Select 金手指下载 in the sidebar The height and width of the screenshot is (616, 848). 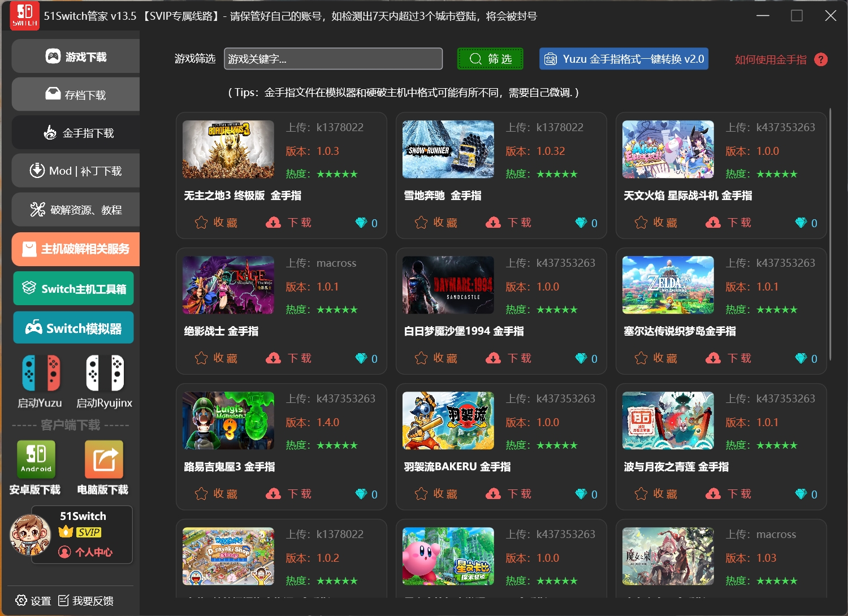(76, 133)
